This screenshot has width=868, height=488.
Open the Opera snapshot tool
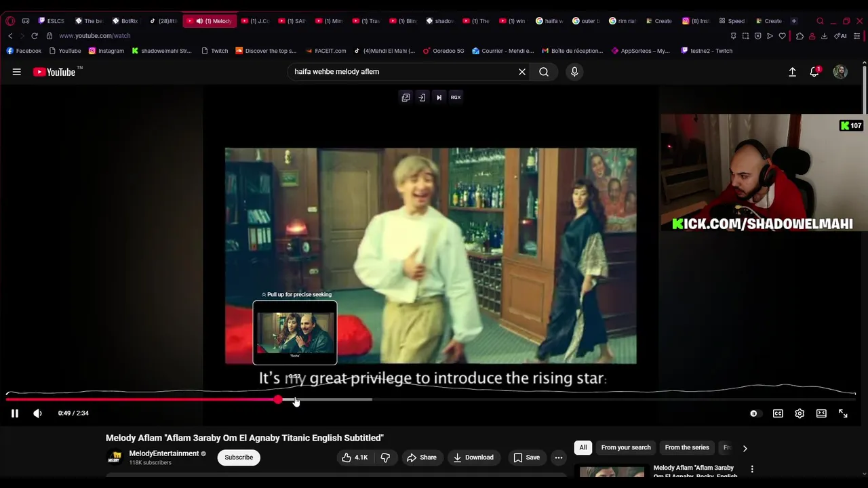tap(745, 36)
